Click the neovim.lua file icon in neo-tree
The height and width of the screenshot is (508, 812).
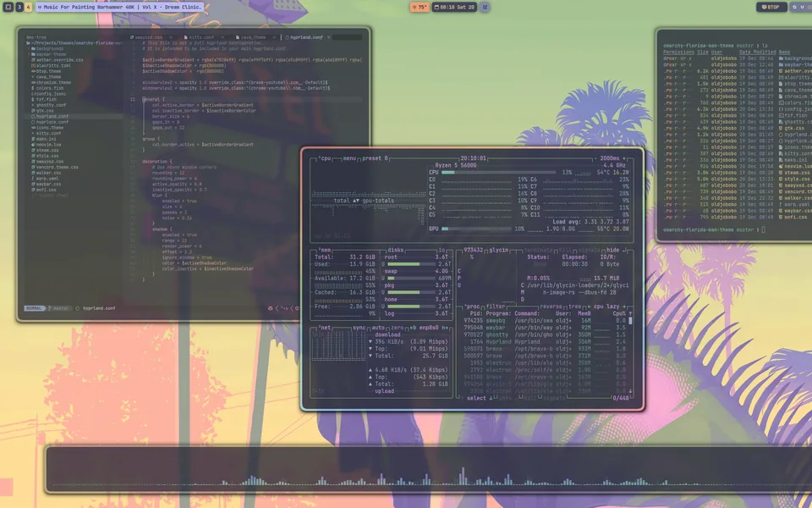click(x=33, y=145)
